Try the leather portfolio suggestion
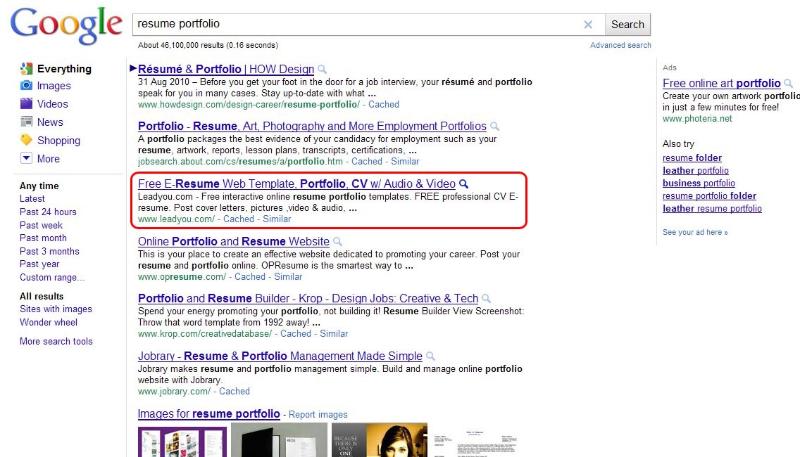Screen dimensions: 800x457 tap(695, 171)
